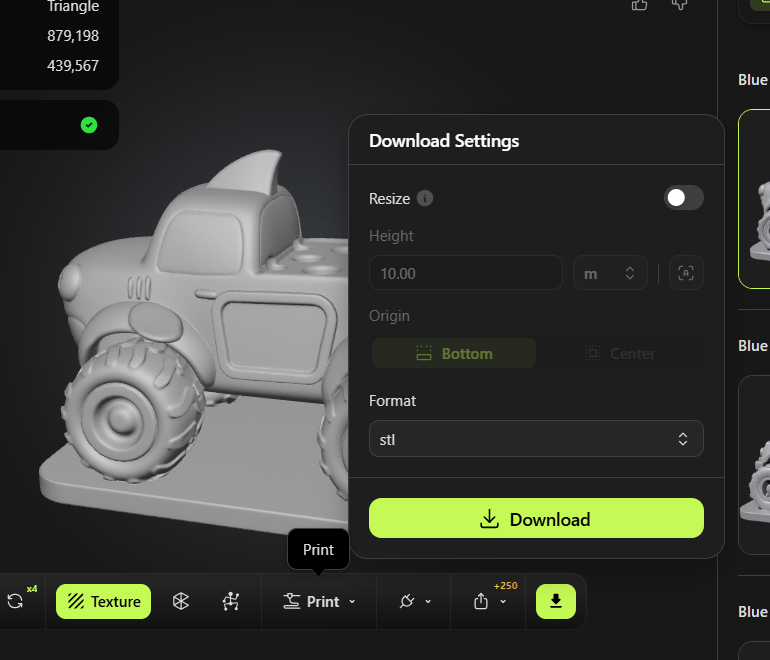
Task: Click the Resize info icon
Action: click(x=425, y=198)
